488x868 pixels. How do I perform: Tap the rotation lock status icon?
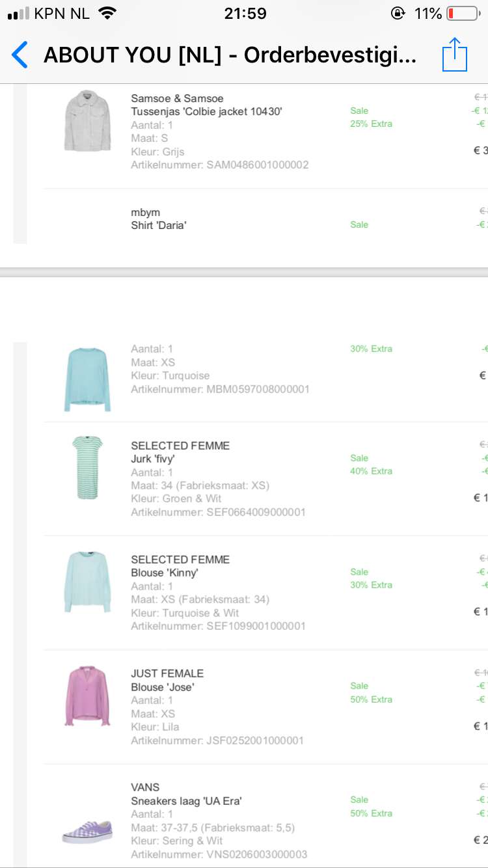tap(398, 14)
